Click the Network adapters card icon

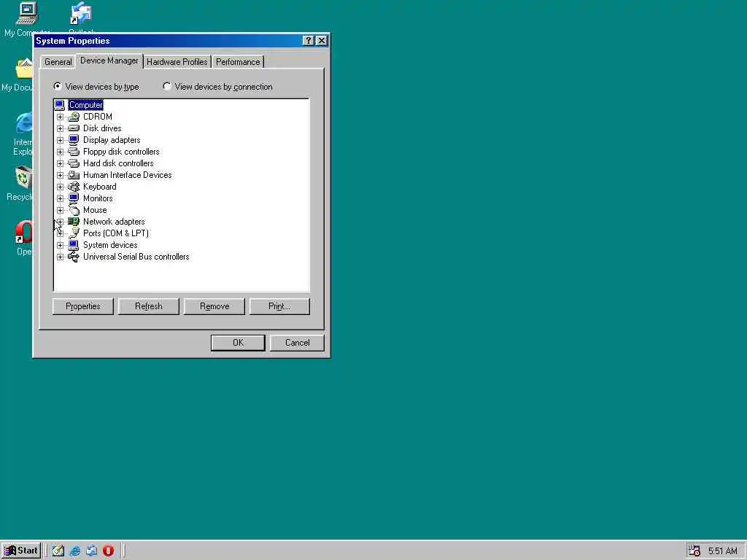[x=74, y=222]
